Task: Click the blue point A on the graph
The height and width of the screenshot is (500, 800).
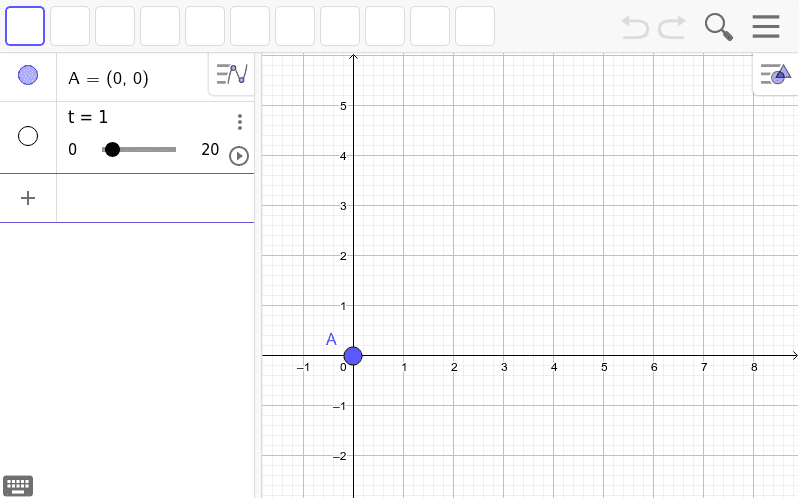Action: point(353,356)
